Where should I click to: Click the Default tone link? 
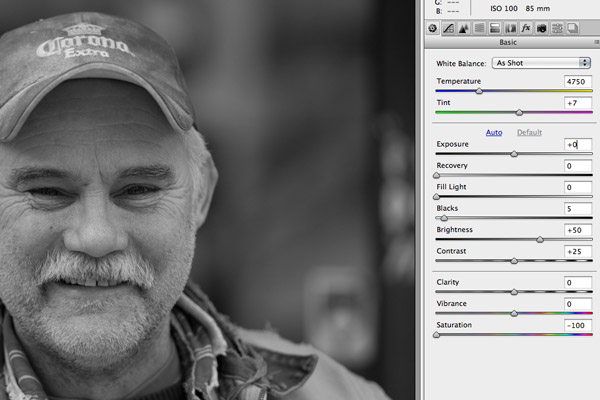coord(529,132)
